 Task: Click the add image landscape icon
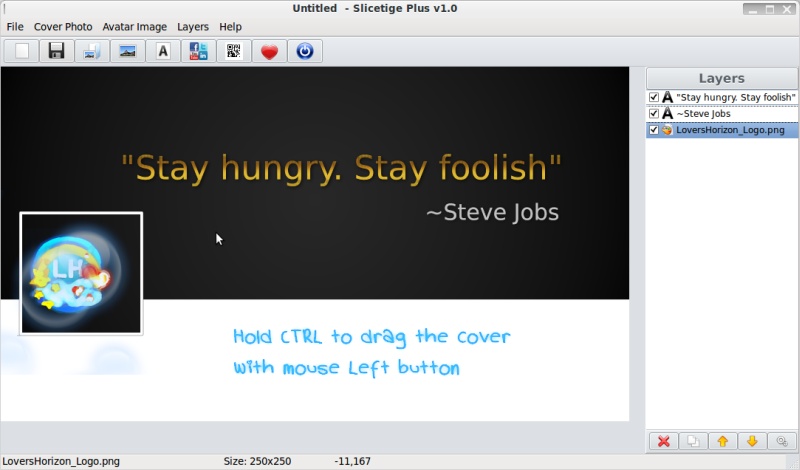[x=128, y=51]
